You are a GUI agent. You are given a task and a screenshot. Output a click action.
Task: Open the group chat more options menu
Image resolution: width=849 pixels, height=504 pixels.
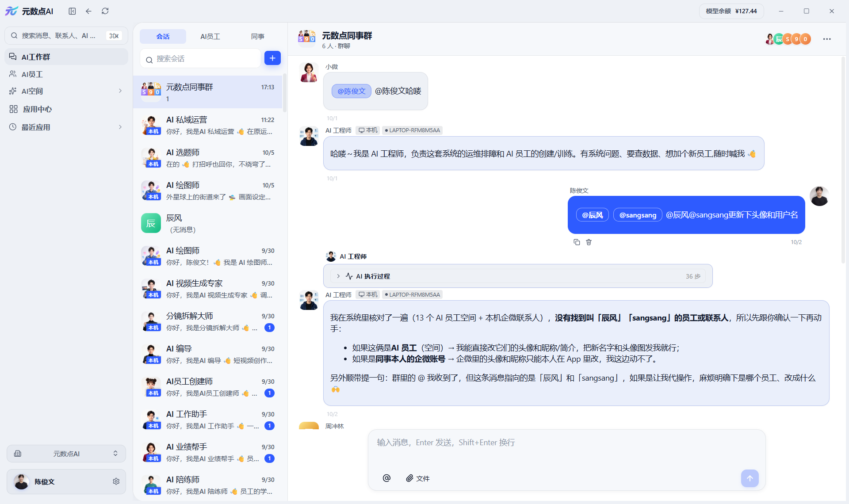tap(826, 39)
